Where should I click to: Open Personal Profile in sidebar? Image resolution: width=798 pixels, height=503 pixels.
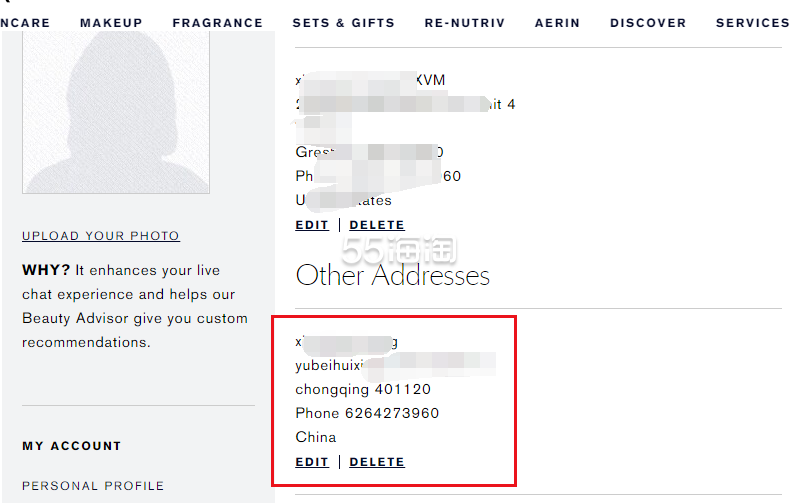coord(93,486)
